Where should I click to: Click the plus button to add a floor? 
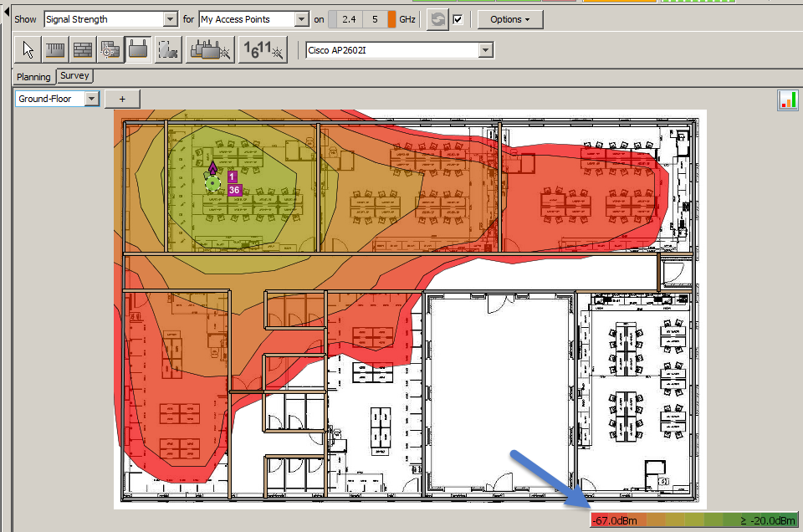[x=122, y=98]
